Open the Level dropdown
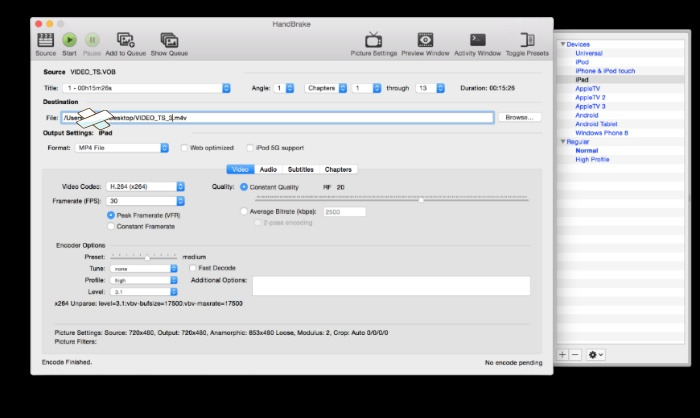 point(144,292)
